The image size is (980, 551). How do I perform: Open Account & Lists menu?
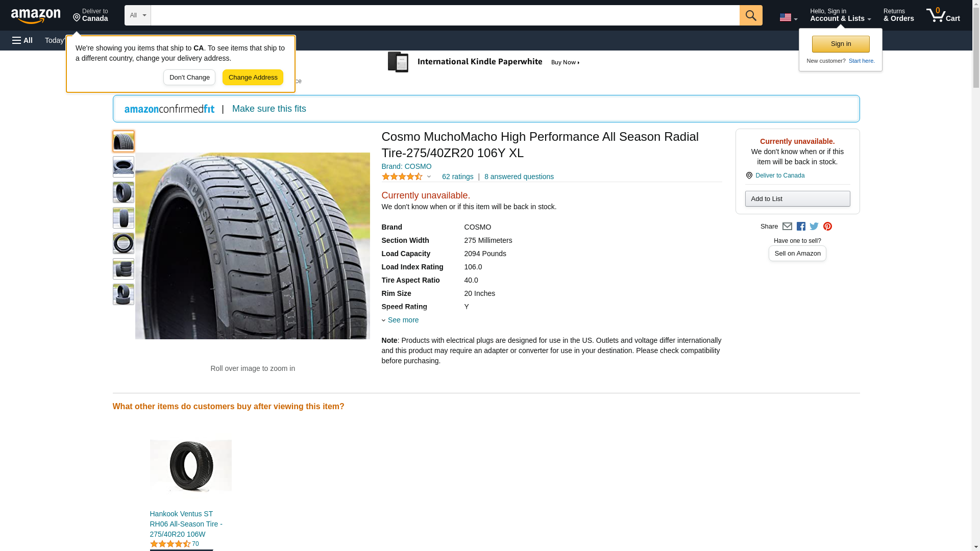[x=840, y=15]
